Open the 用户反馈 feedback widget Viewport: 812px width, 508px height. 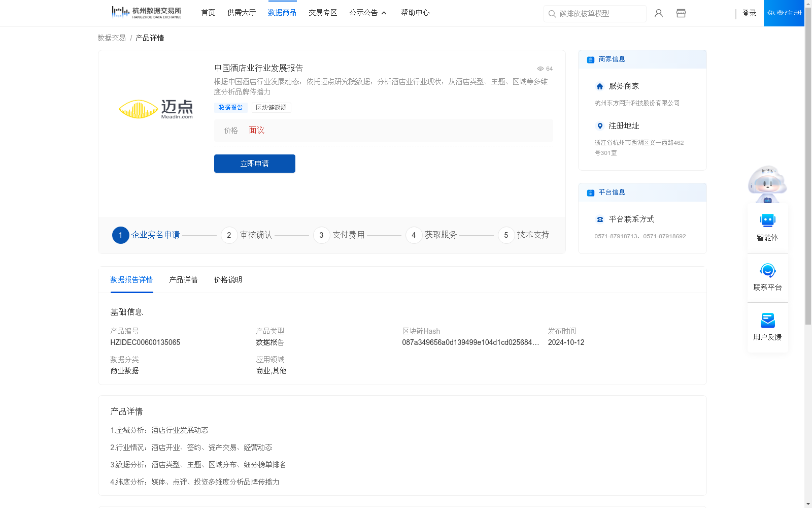(x=767, y=327)
